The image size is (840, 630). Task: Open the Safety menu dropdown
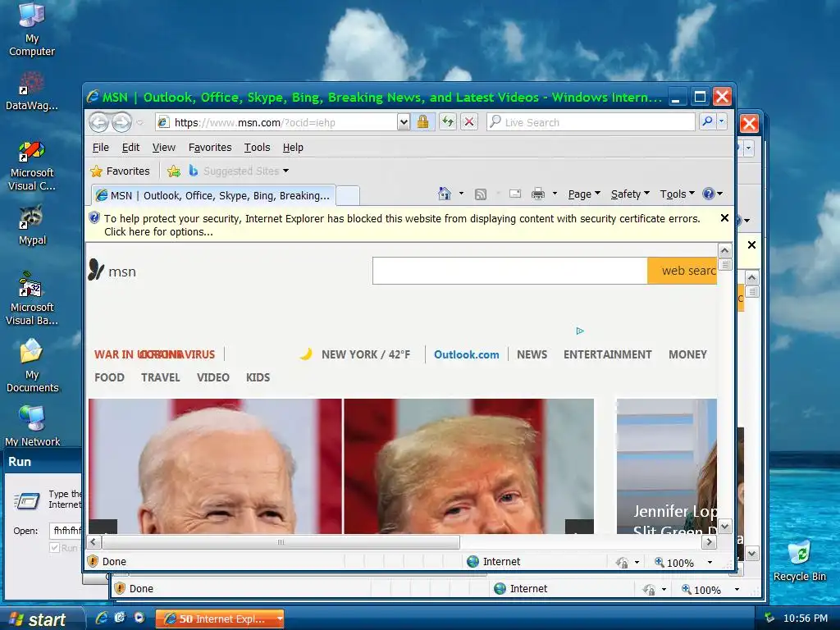(x=630, y=194)
